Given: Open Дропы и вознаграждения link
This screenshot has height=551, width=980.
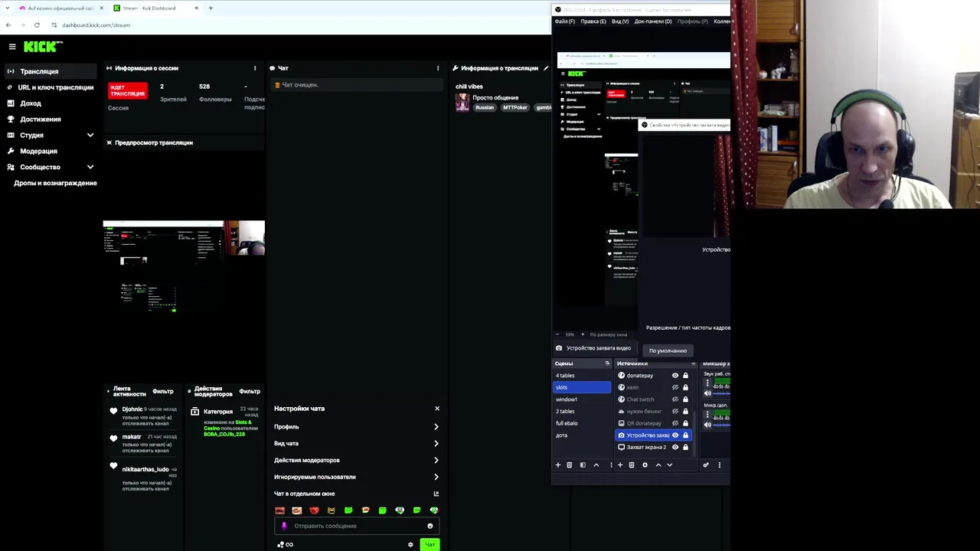Looking at the screenshot, I should pyautogui.click(x=55, y=183).
